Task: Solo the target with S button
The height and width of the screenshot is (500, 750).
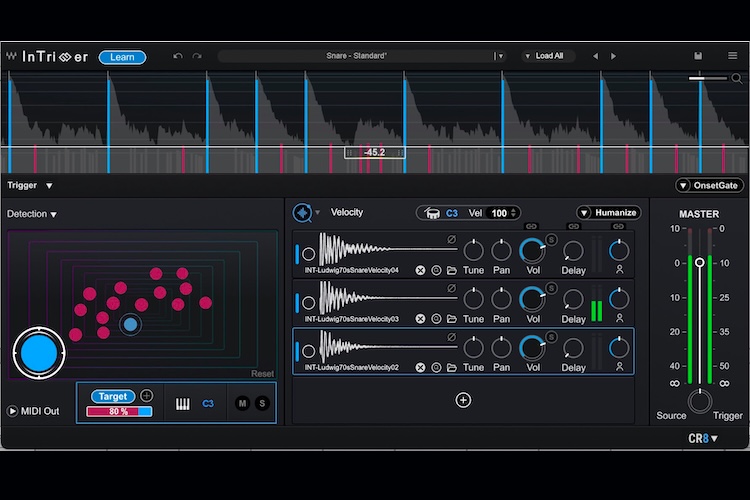Action: (x=262, y=403)
